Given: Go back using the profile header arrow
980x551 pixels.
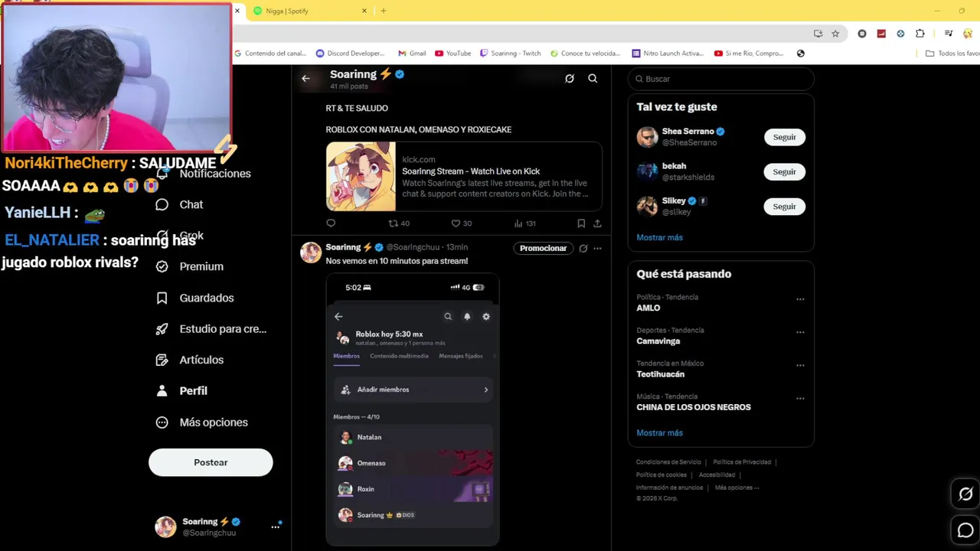Looking at the screenshot, I should (305, 78).
